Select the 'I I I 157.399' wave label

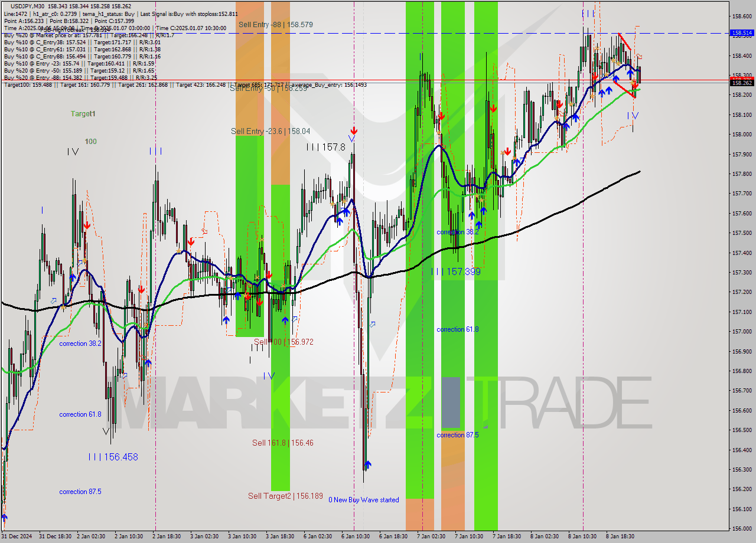coord(455,271)
